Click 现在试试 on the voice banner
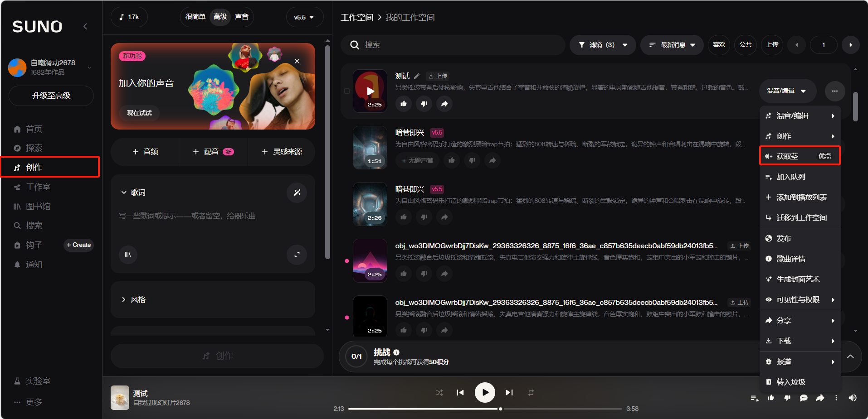The width and height of the screenshot is (868, 419). click(x=139, y=113)
